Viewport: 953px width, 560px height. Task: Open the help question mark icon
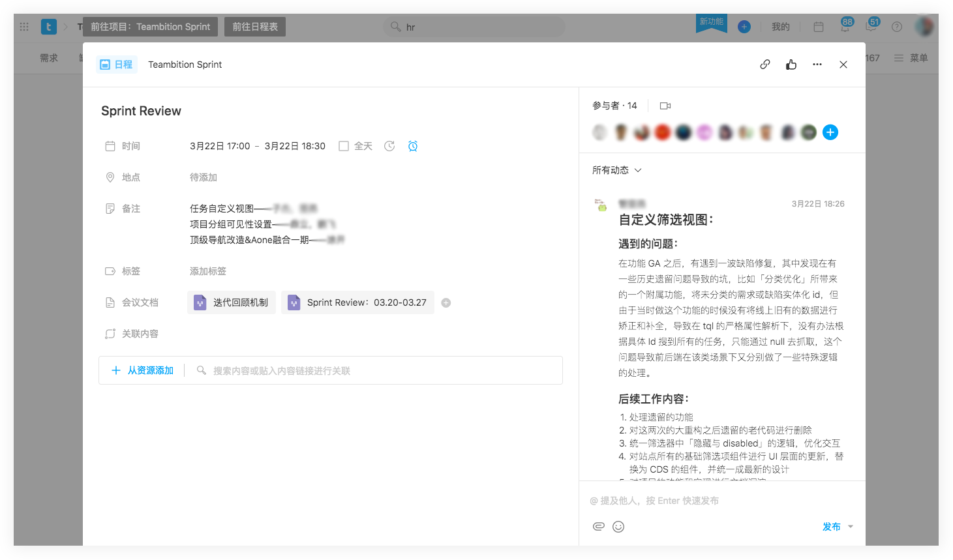pos(897,27)
